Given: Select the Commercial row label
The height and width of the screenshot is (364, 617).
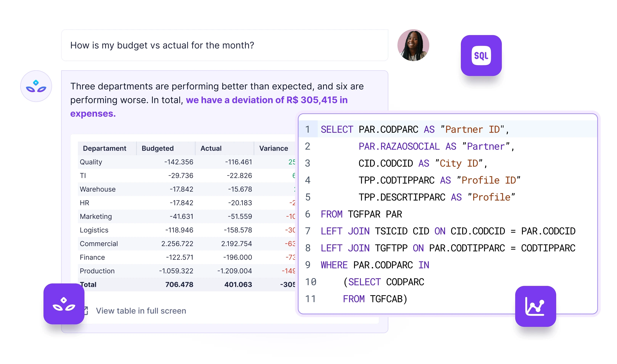Looking at the screenshot, I should point(99,244).
